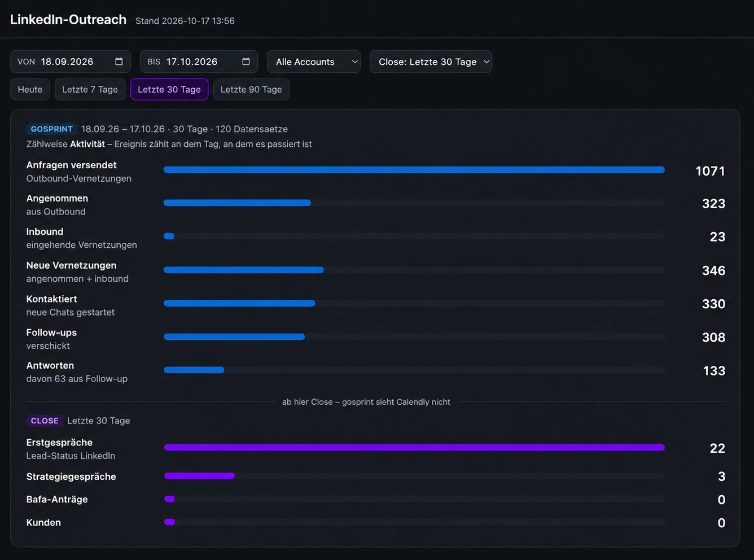The height and width of the screenshot is (560, 754).
Task: Expand the Alle Accounts dropdown
Action: [x=314, y=62]
